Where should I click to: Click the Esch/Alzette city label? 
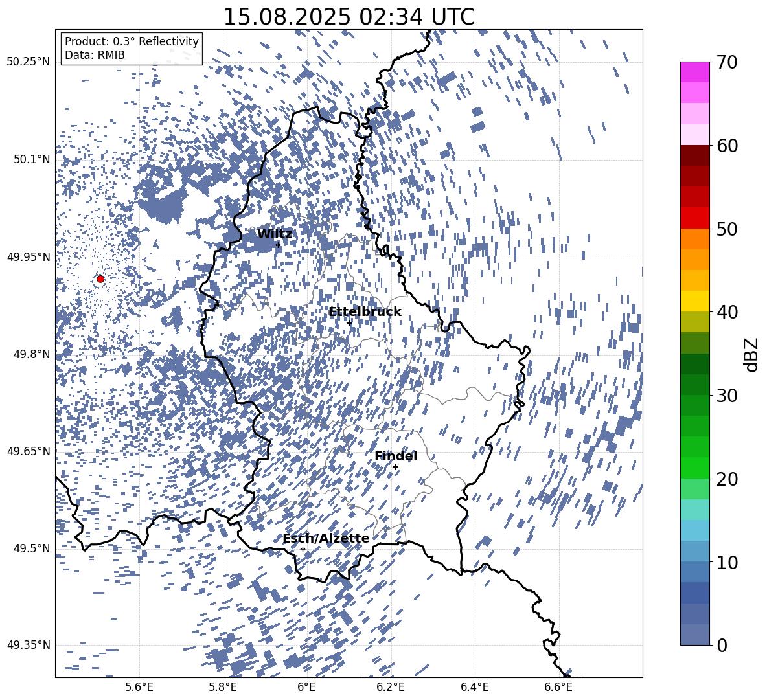326,539
